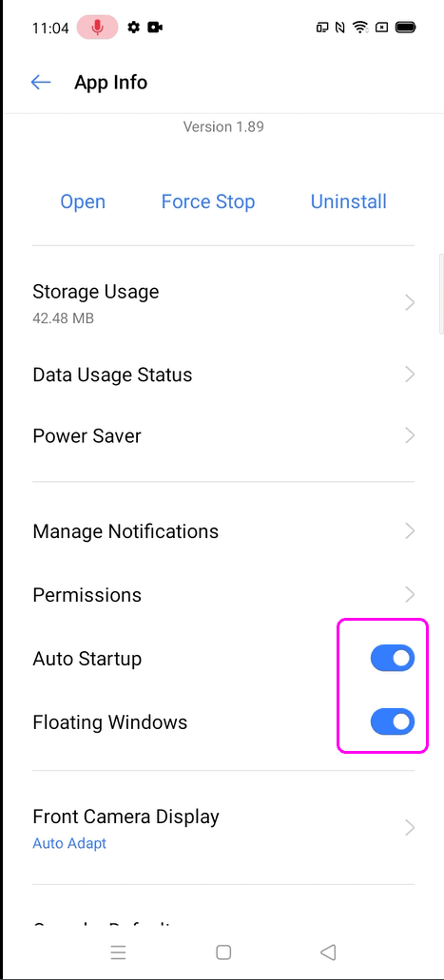This screenshot has height=980, width=444.
Task: Tap the Uninstall button
Action: point(348,202)
